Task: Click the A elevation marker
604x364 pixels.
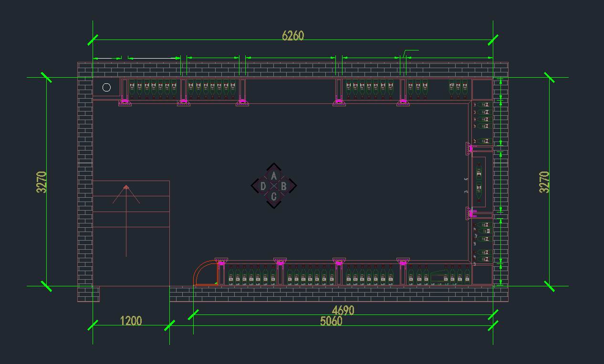Action: pyautogui.click(x=273, y=175)
